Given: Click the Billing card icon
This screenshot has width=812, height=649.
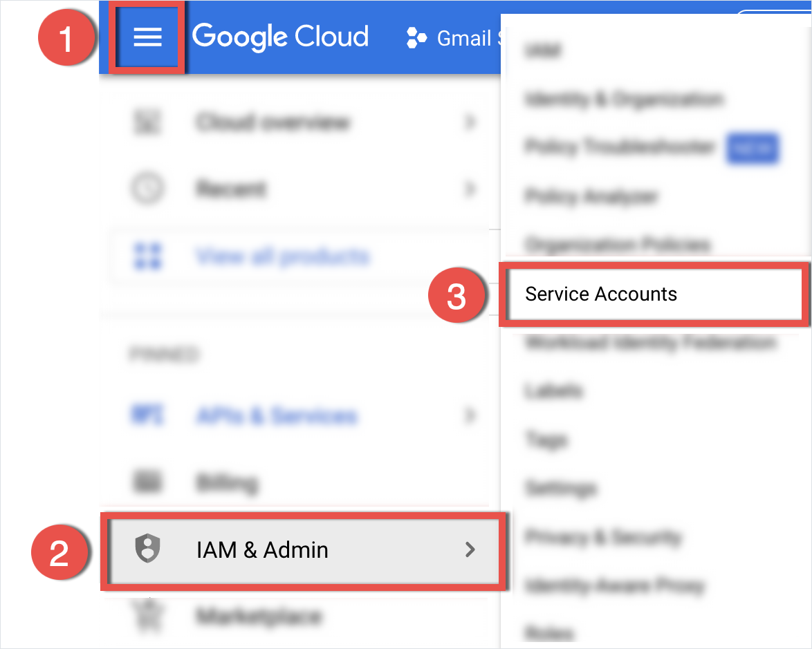Looking at the screenshot, I should pyautogui.click(x=147, y=482).
